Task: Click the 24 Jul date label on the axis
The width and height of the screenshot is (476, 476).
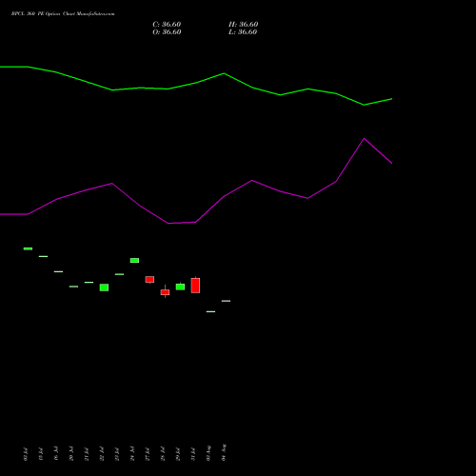Action: pyautogui.click(x=132, y=453)
